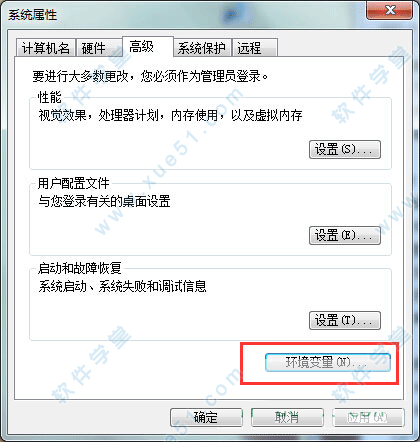Open the 硬件 tab
This screenshot has width=420, height=442.
coord(99,48)
